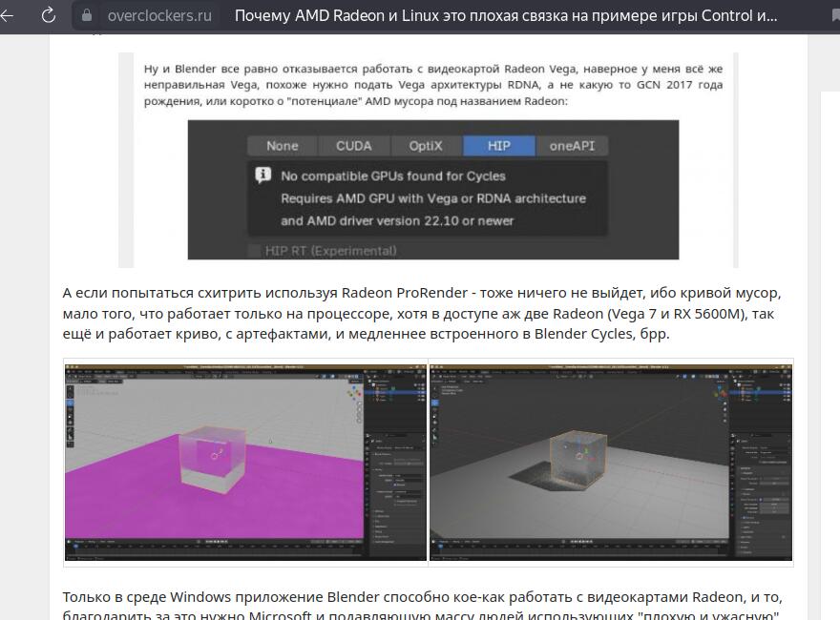The image size is (840, 620).
Task: Select the highlighted HIP tab
Action: pos(498,146)
